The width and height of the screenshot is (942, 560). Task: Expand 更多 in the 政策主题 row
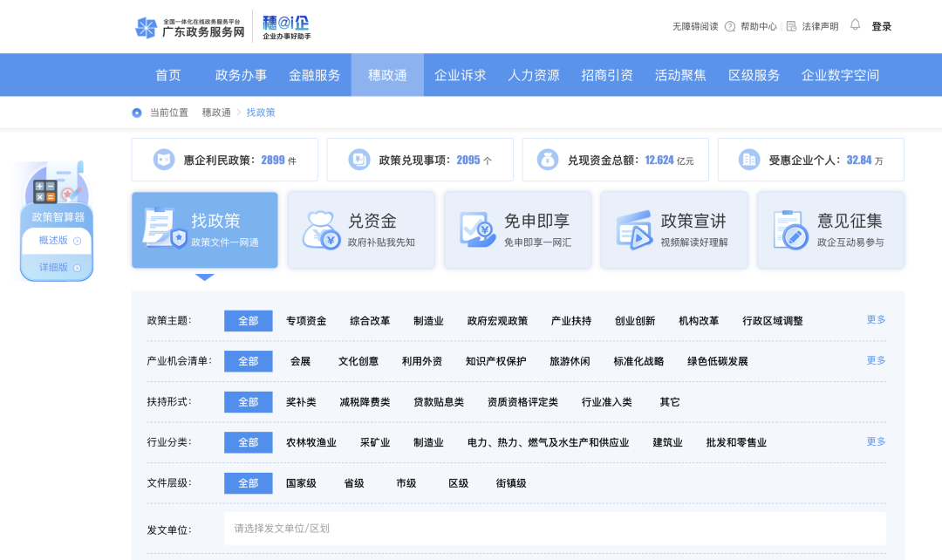pyautogui.click(x=876, y=320)
